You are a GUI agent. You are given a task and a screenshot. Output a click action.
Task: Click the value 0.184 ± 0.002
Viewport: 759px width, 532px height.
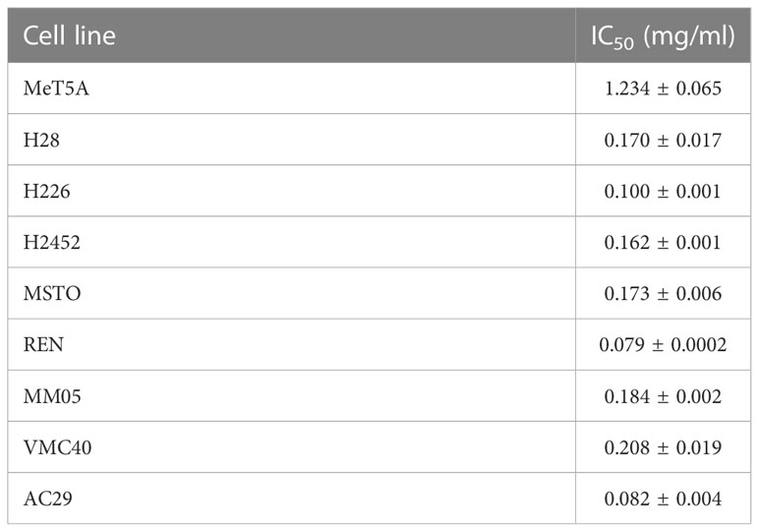pyautogui.click(x=664, y=396)
